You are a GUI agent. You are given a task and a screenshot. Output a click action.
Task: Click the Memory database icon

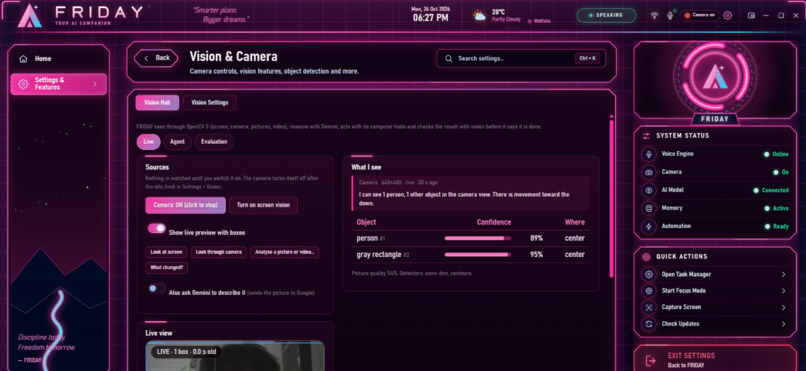[x=649, y=208]
